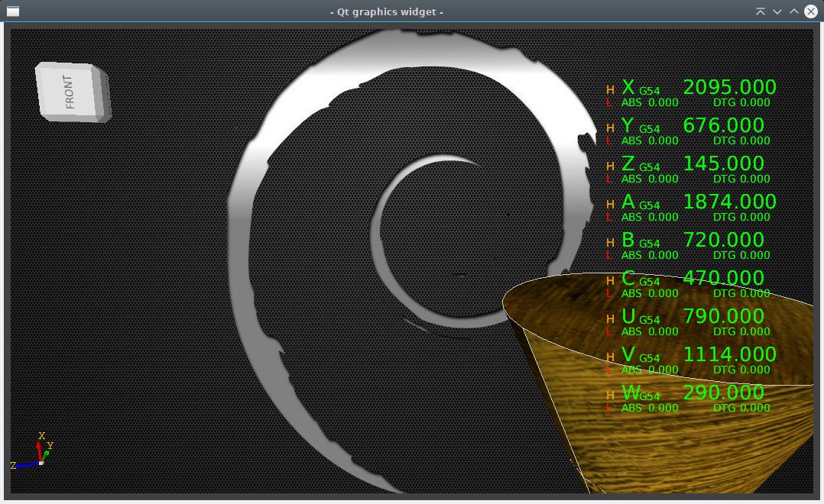This screenshot has height=504, width=824.
Task: Click ABS 0.000 under the X axis
Action: pos(650,103)
